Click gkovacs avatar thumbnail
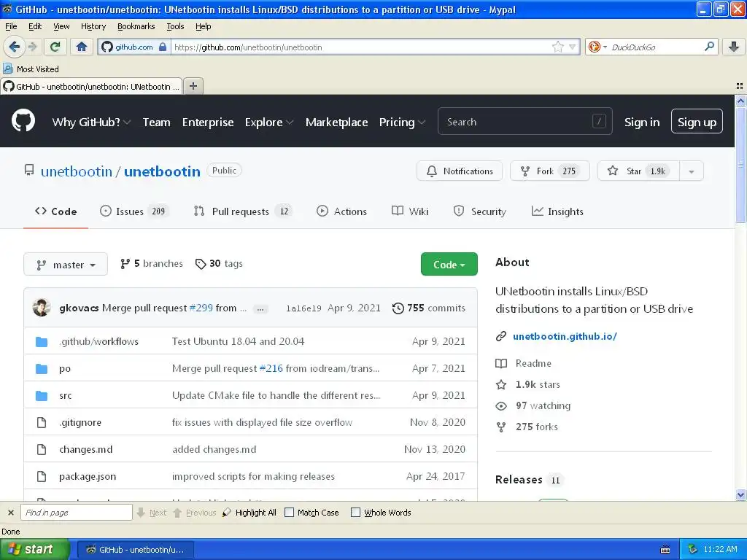Screen dimensions: 747x560 [42, 308]
